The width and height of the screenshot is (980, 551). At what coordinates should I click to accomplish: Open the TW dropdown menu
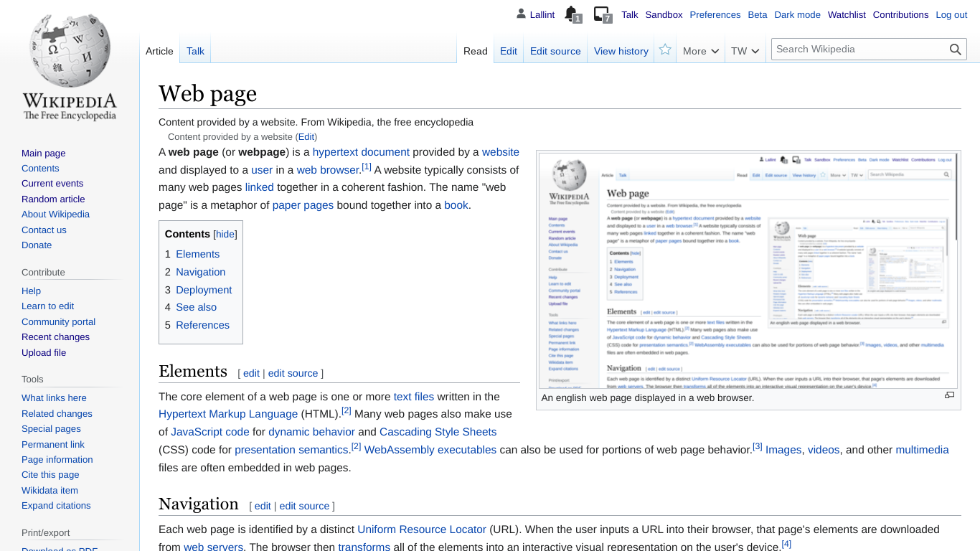pos(745,51)
